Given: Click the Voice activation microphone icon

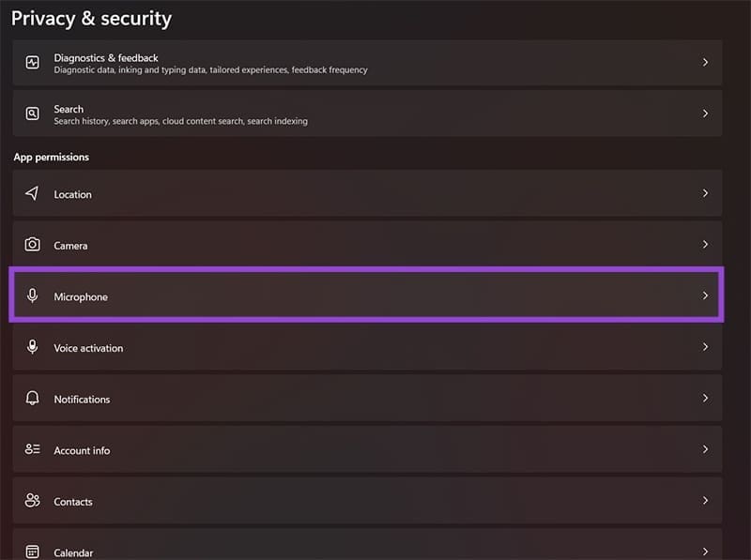Looking at the screenshot, I should click(33, 347).
